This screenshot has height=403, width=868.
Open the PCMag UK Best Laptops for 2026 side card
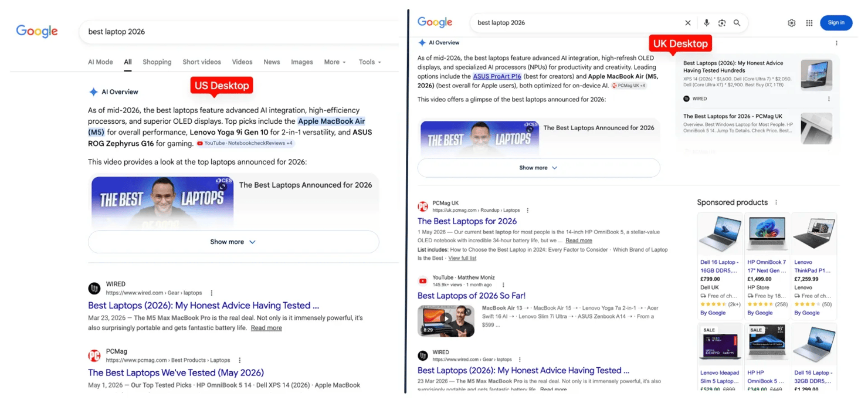tap(757, 128)
